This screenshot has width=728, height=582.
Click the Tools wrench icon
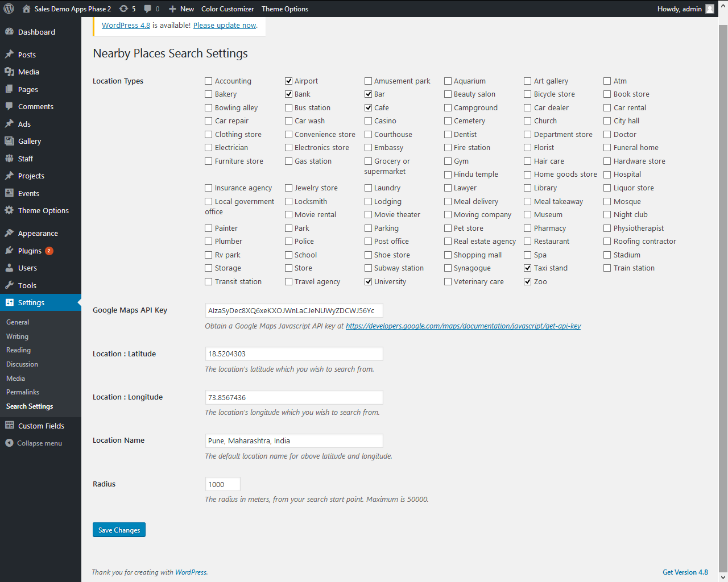pos(9,285)
